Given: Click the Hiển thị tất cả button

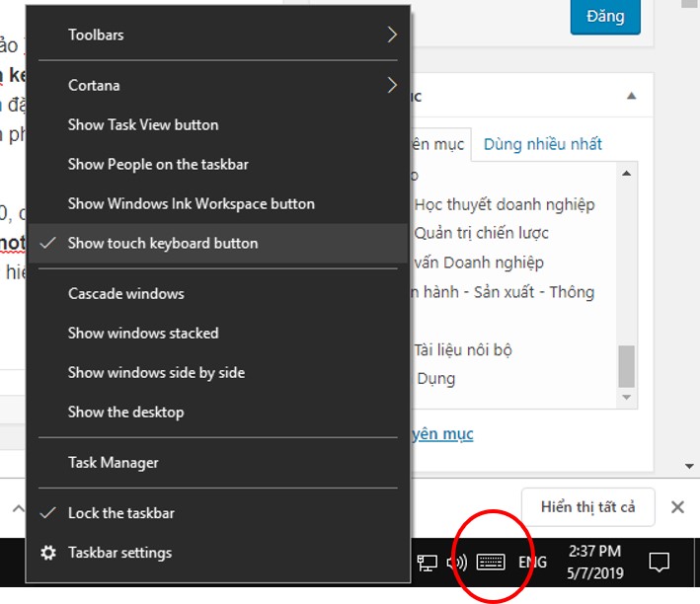Looking at the screenshot, I should pyautogui.click(x=587, y=507).
